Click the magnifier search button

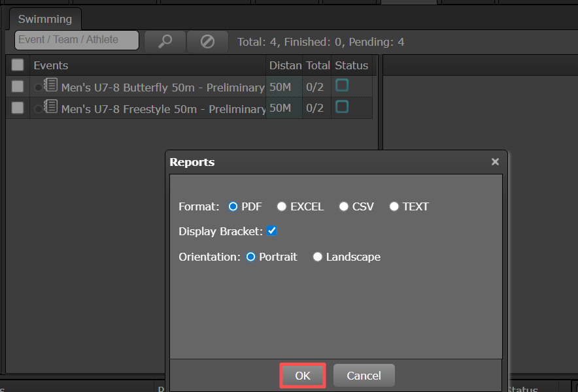pyautogui.click(x=165, y=41)
